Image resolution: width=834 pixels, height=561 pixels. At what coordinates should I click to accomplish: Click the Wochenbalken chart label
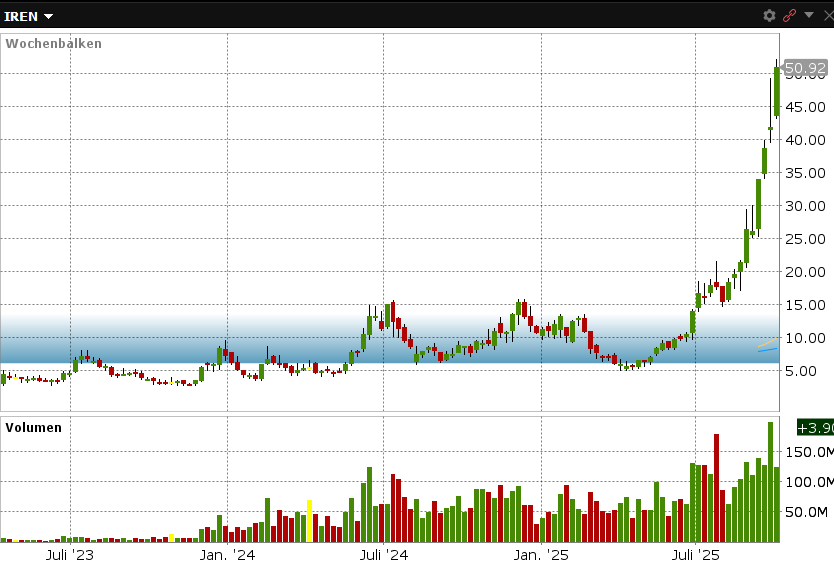point(53,44)
